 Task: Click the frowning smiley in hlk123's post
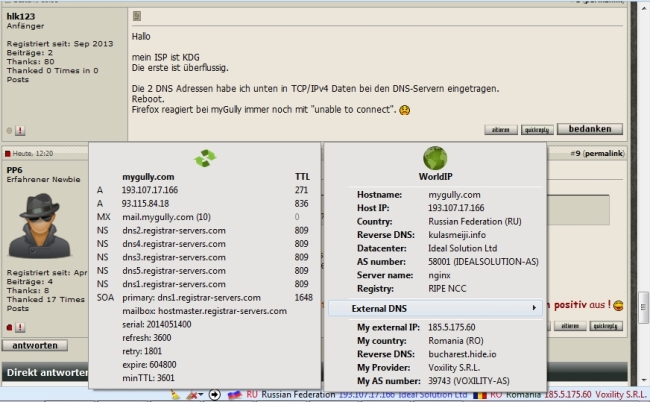405,110
